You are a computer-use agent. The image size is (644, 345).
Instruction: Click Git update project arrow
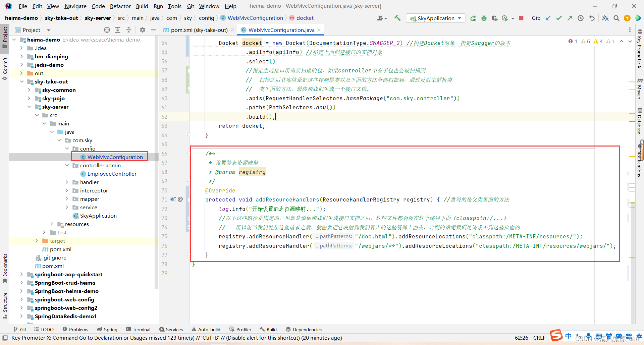(x=548, y=18)
